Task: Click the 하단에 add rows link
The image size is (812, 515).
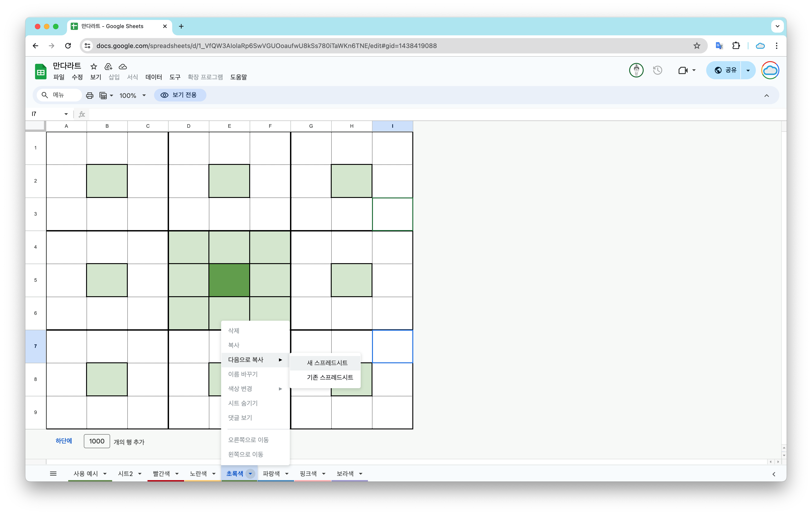Action: [64, 441]
